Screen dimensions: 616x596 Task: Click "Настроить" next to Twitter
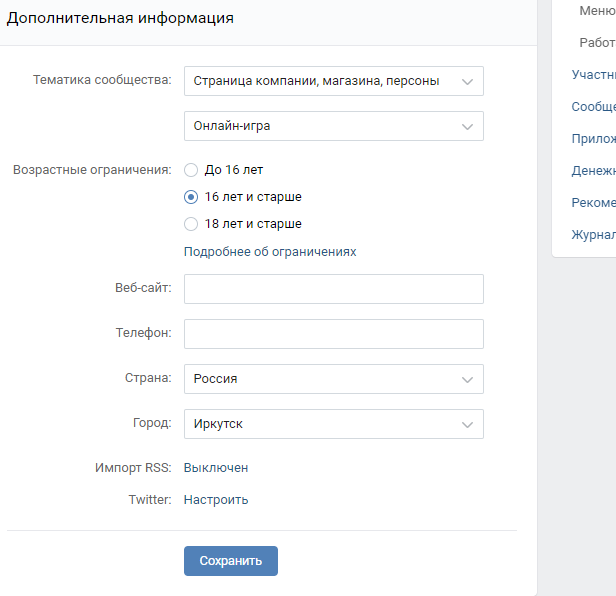[x=216, y=500]
